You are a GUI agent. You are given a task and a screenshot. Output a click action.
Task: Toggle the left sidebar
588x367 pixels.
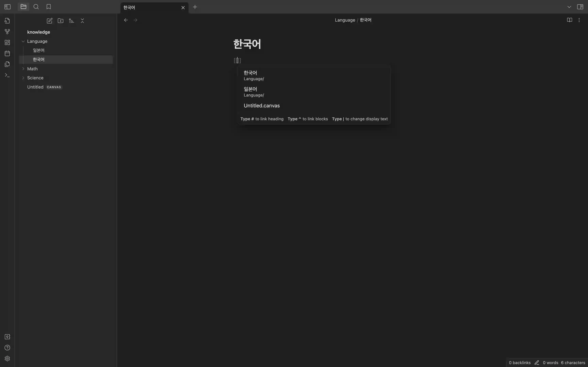[x=7, y=7]
